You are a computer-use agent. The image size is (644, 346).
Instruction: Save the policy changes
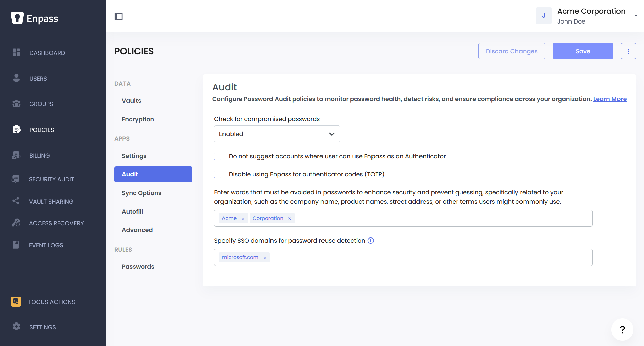tap(583, 51)
